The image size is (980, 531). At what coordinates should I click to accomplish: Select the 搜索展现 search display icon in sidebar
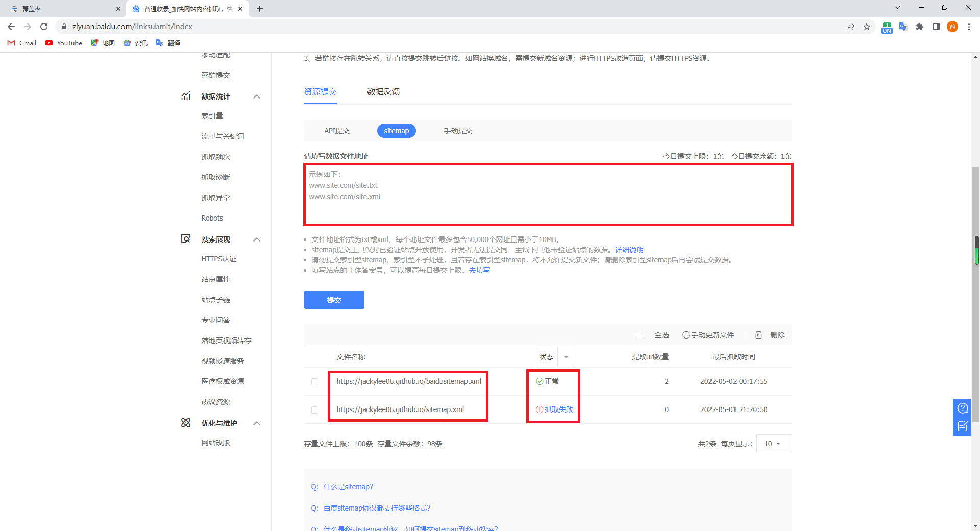(186, 239)
